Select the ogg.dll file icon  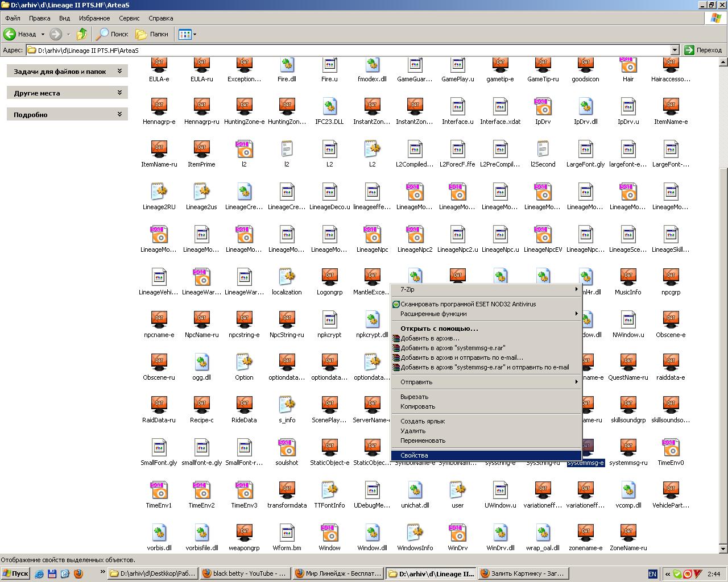[x=201, y=363]
